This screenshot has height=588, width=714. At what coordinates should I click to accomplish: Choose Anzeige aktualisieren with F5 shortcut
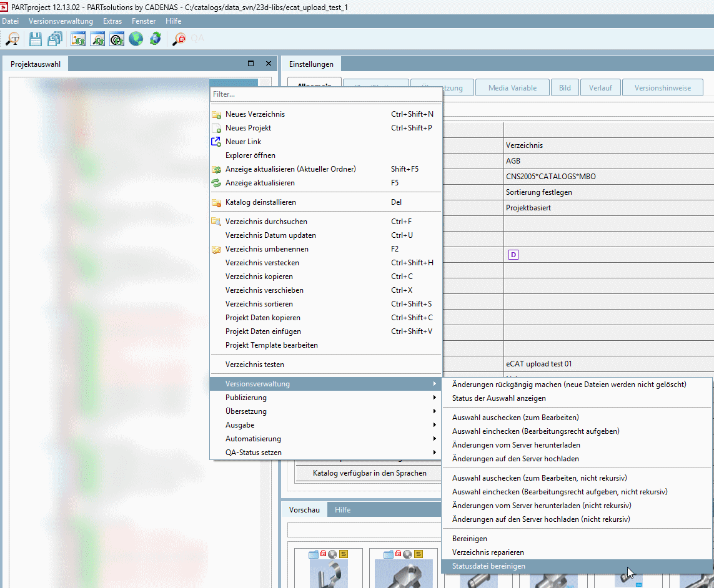click(x=325, y=183)
